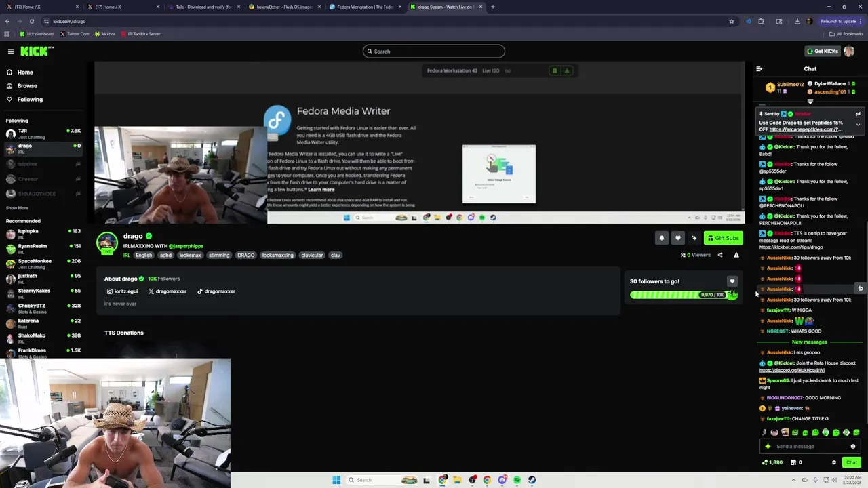Click the Get KICKs button
The width and height of the screenshot is (868, 488).
[x=822, y=51]
